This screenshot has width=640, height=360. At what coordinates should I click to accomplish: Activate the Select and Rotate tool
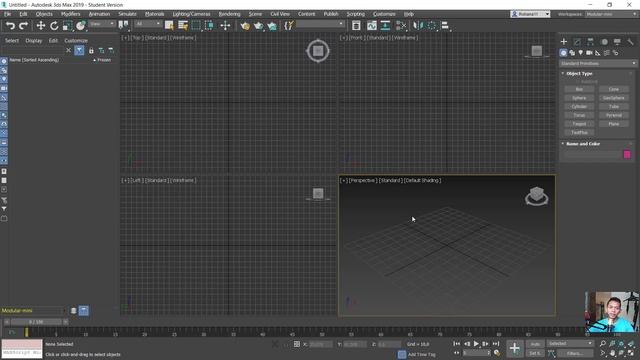click(x=54, y=26)
